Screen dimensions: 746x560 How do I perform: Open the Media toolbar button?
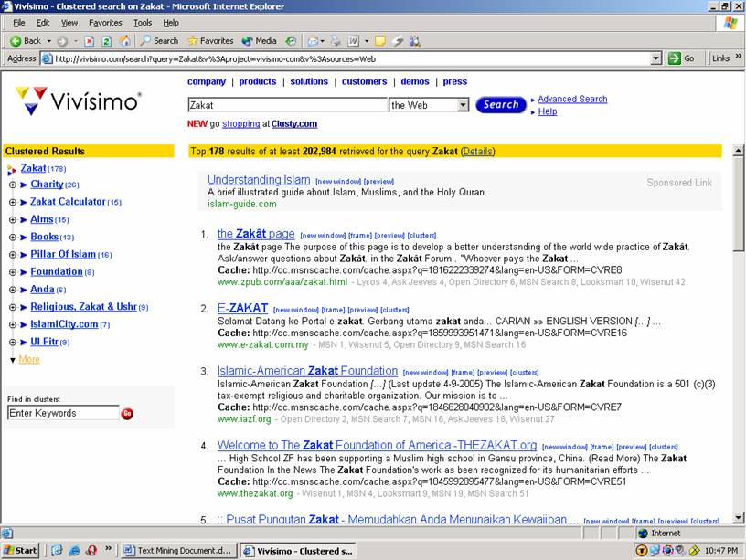(260, 41)
